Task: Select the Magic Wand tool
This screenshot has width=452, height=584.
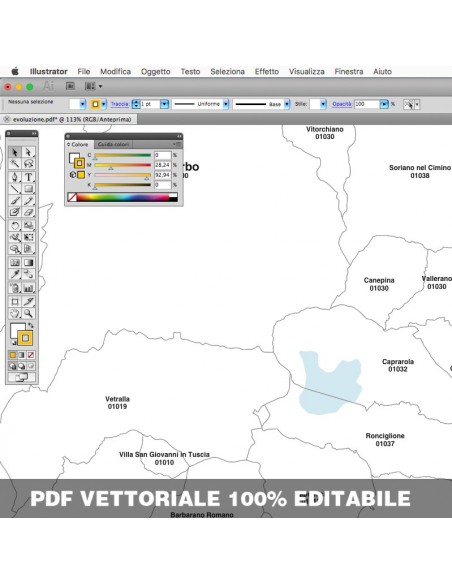Action: coord(15,164)
